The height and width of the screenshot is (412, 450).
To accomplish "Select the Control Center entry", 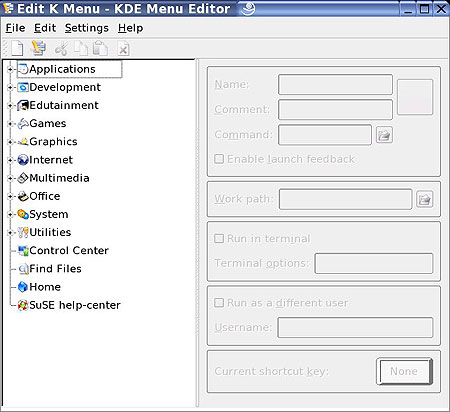I will (63, 250).
